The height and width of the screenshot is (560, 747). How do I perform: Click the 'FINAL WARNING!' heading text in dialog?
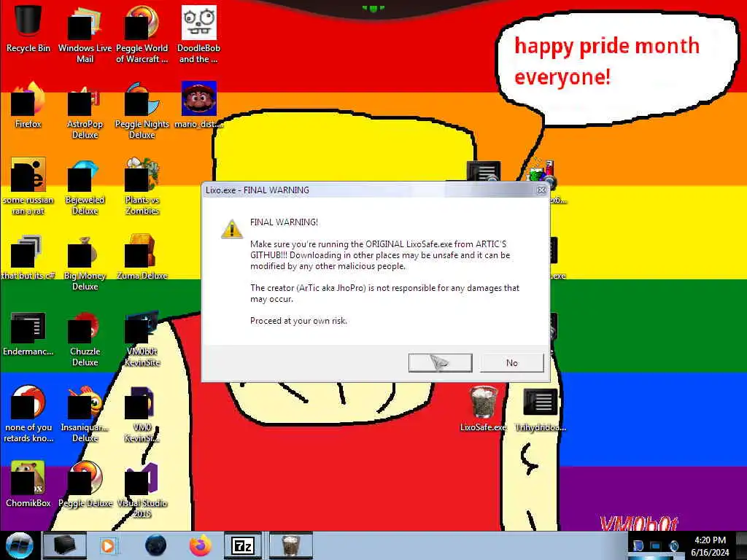click(x=284, y=222)
